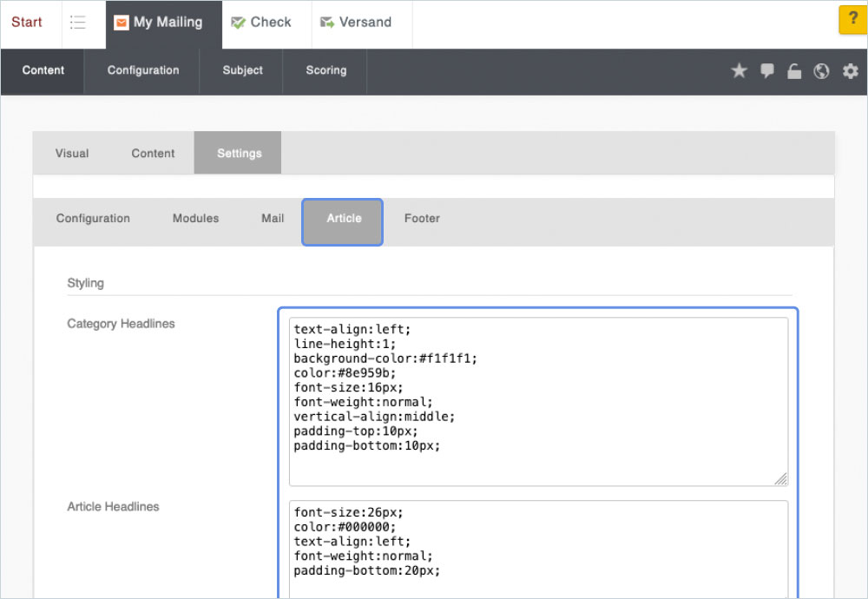Click the line-height:1 line
The image size is (868, 599).
tap(345, 344)
